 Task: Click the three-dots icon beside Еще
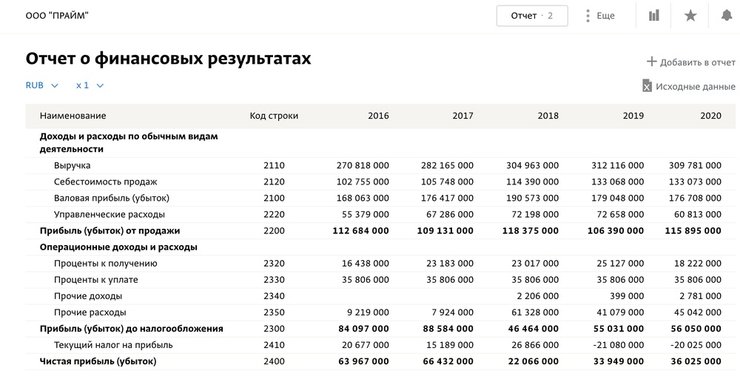588,16
